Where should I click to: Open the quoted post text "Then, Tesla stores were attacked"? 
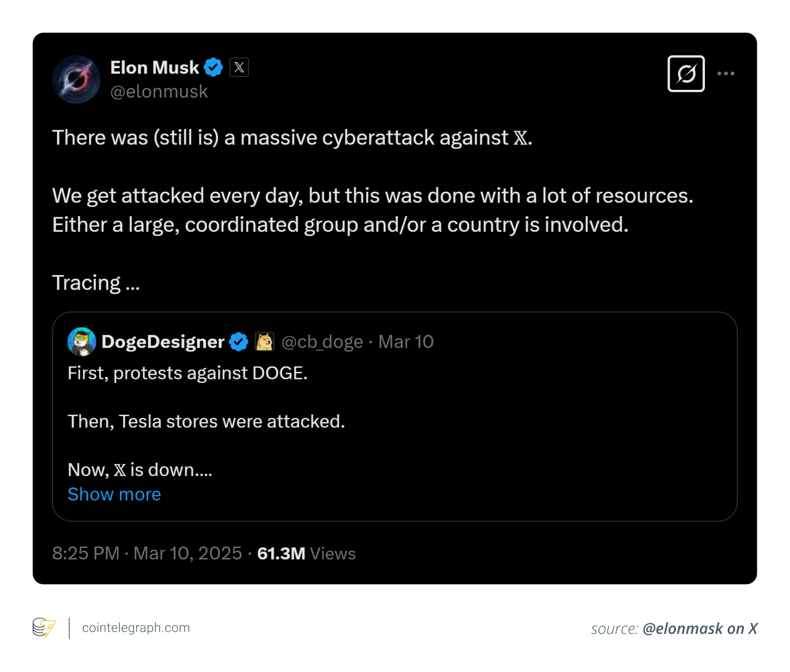[x=206, y=421]
